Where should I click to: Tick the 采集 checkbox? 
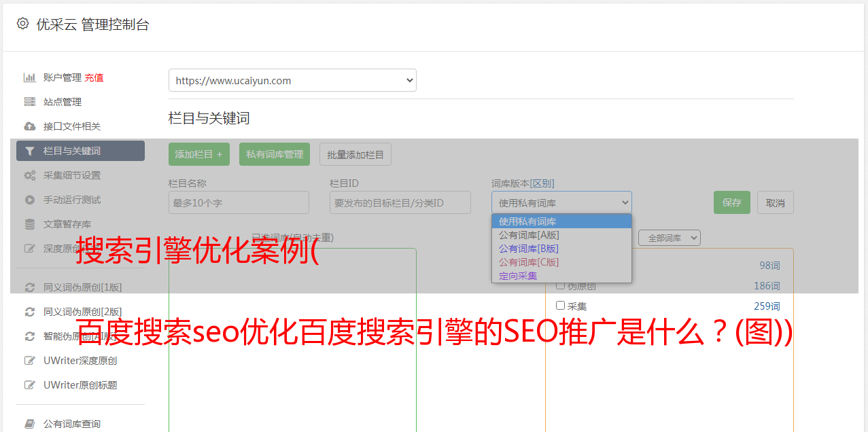(x=561, y=306)
